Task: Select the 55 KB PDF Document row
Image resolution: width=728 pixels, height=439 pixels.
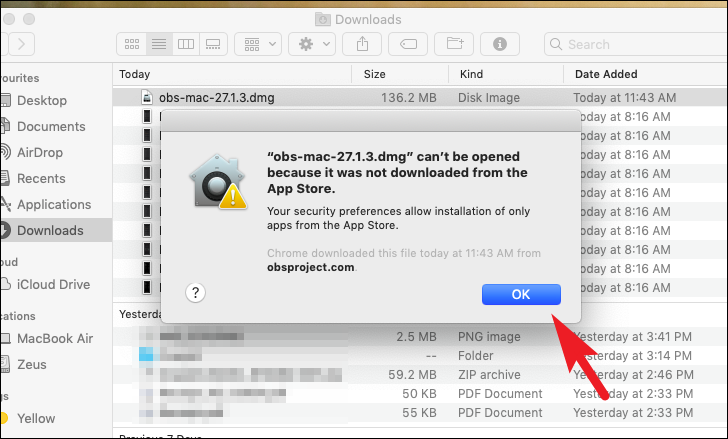Action: coord(420,413)
